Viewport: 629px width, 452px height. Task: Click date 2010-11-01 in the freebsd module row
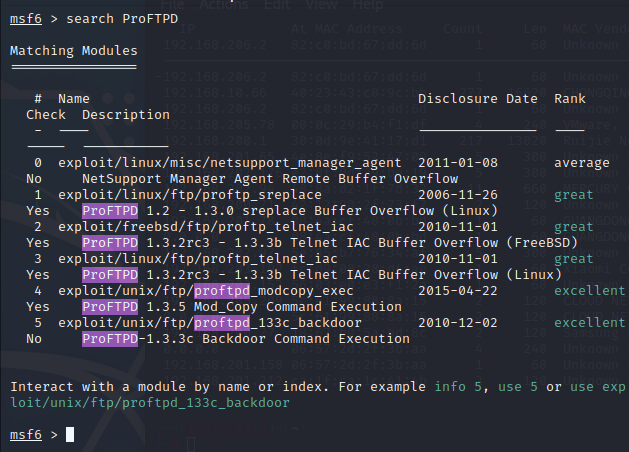point(458,227)
